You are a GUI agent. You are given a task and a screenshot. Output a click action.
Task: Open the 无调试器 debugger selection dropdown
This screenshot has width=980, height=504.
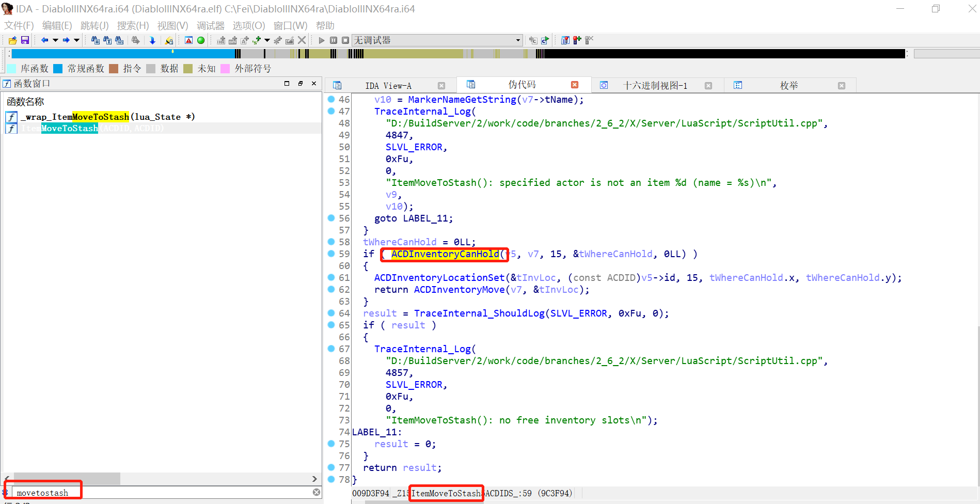(x=437, y=40)
